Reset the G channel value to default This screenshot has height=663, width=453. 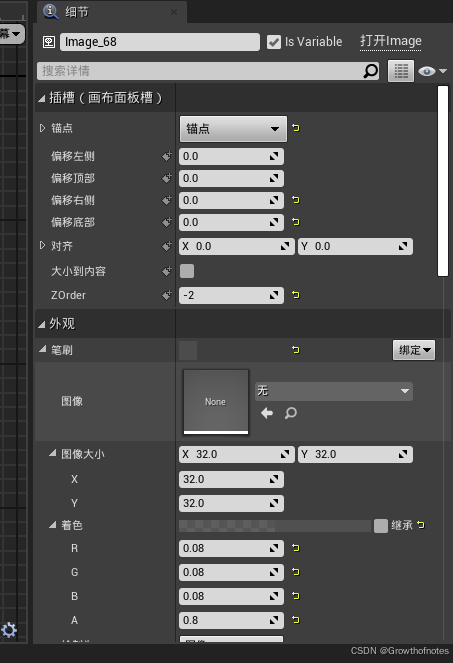[x=296, y=572]
